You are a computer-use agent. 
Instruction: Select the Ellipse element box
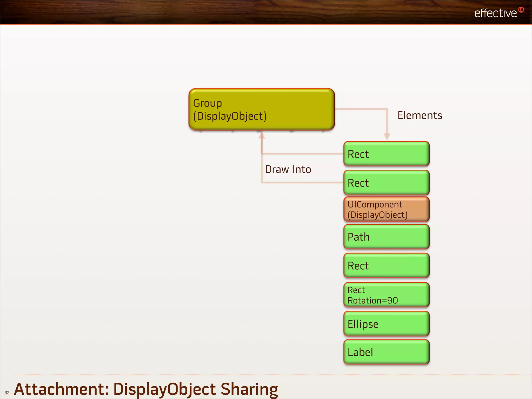point(386,324)
